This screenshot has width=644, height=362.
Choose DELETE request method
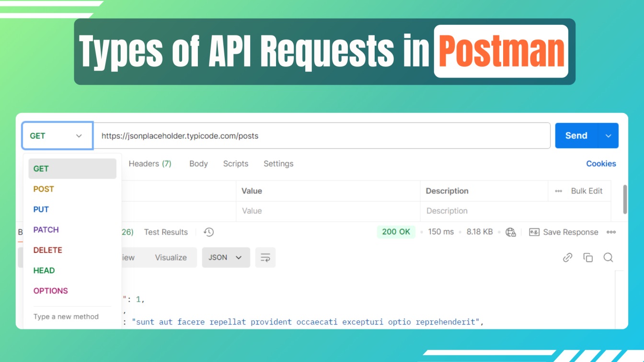click(x=48, y=250)
